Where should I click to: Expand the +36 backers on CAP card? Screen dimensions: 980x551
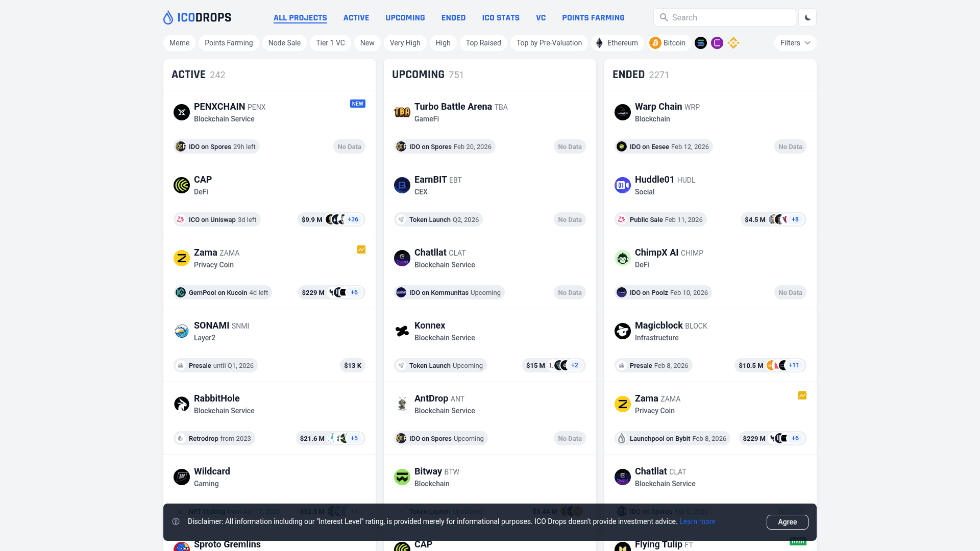353,219
